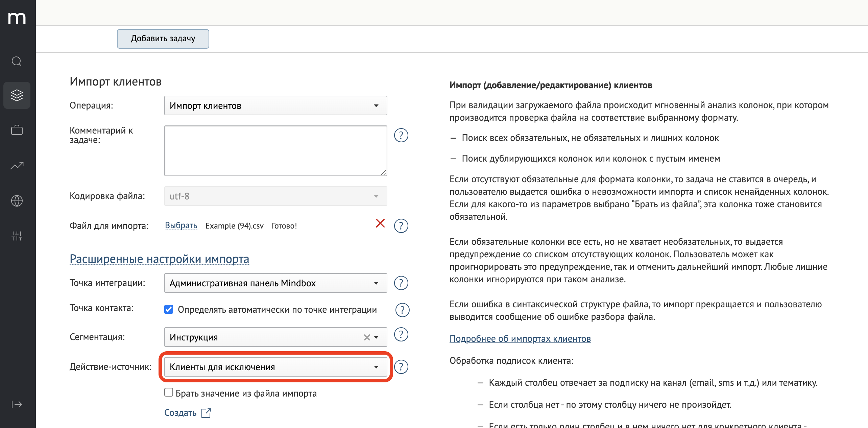Click the Обработка подписок клиента text

(511, 361)
